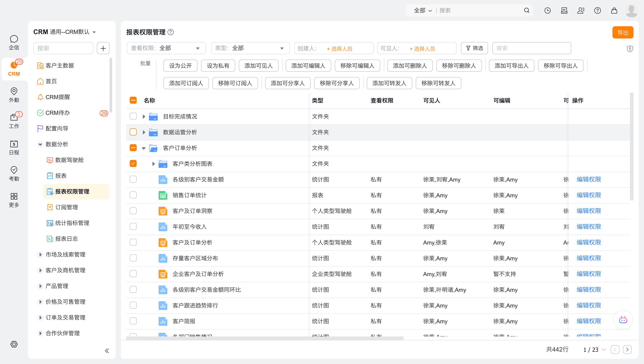Image resolution: width=644 pixels, height=364 pixels.
Task: Collapse the CRM navigation panel
Action: coord(107,350)
